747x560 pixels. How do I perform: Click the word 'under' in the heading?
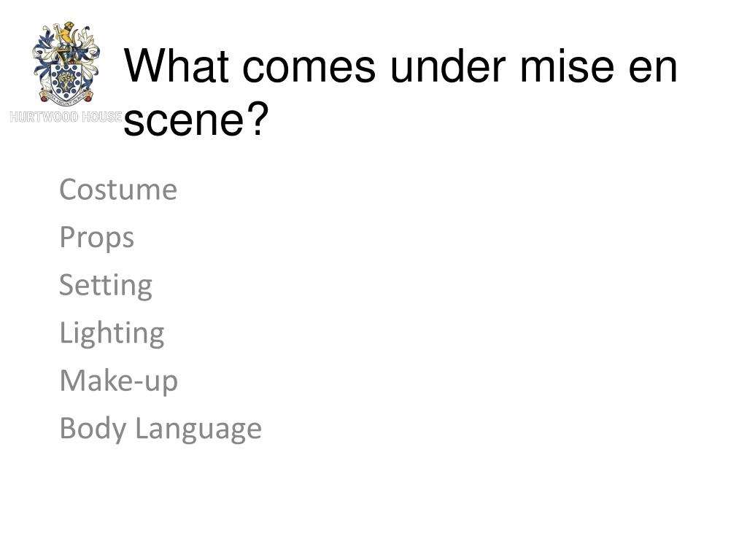(x=448, y=66)
